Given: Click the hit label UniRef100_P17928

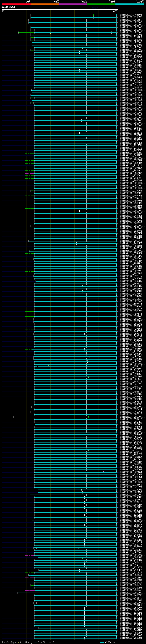Looking at the screenshot, I should tap(131, 389).
